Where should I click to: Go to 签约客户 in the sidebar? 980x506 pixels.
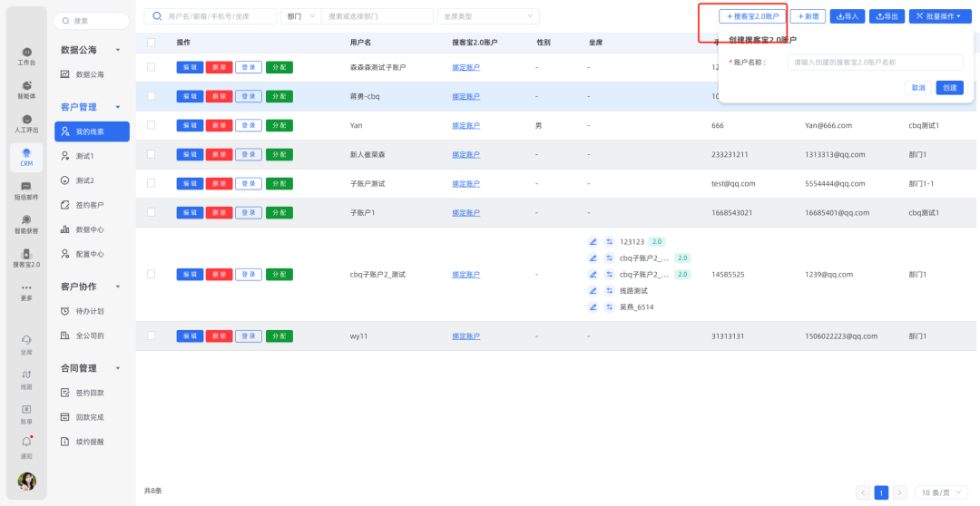pos(89,205)
